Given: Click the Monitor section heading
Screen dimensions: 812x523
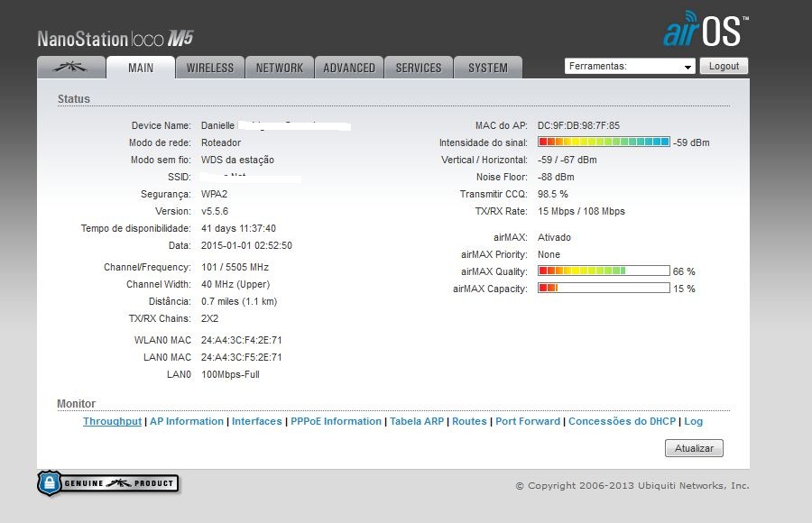Looking at the screenshot, I should pyautogui.click(x=76, y=403).
